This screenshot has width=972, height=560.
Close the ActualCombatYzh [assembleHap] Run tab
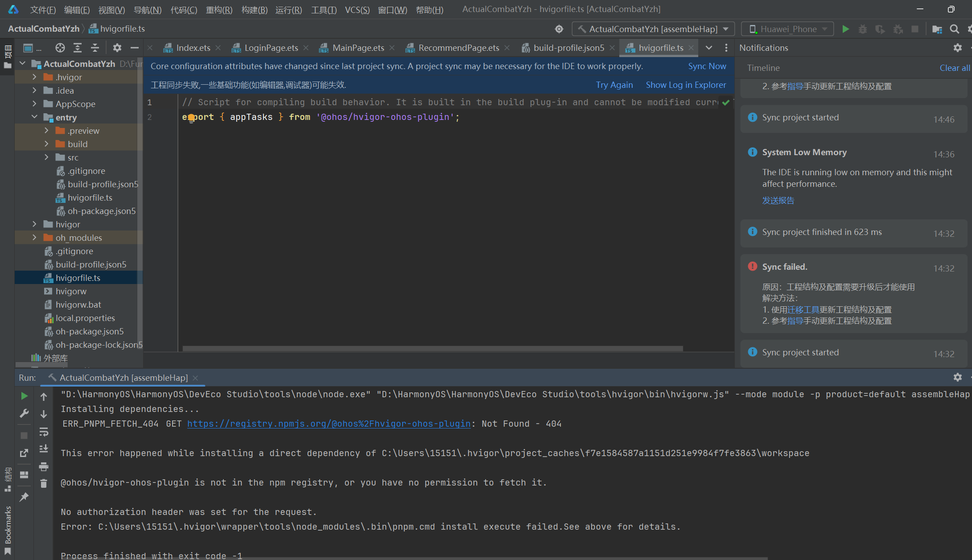point(195,378)
